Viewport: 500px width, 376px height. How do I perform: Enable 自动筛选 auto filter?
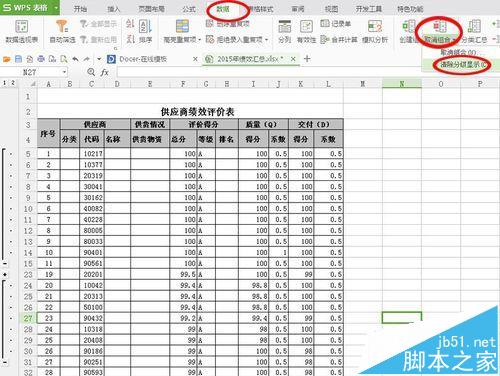(x=62, y=32)
